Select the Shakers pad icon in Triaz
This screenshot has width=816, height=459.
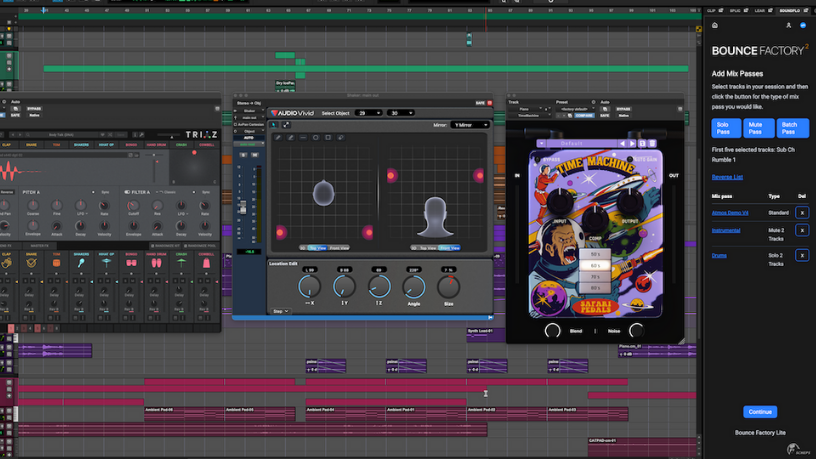click(81, 263)
